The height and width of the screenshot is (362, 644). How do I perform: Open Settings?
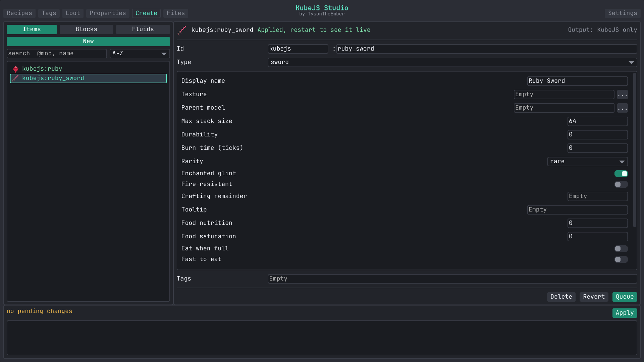tap(623, 13)
